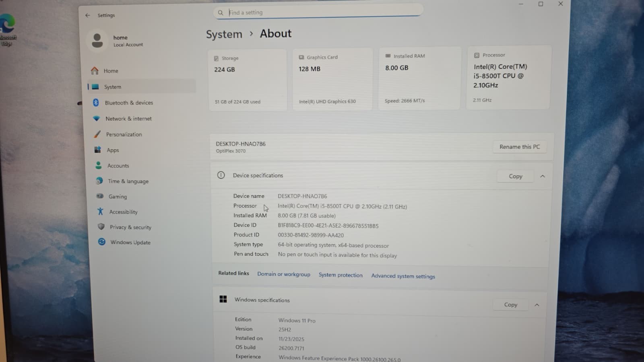Open the System protection link
Image resolution: width=644 pixels, height=362 pixels.
(341, 275)
